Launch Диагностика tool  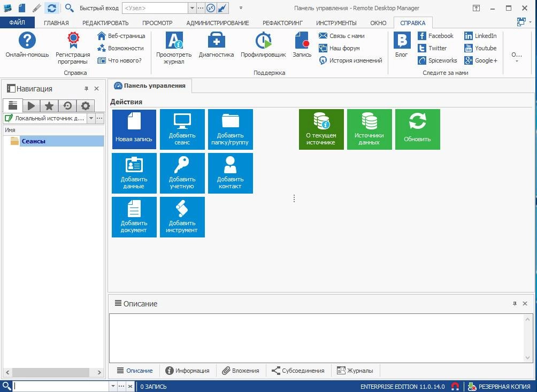tap(216, 45)
